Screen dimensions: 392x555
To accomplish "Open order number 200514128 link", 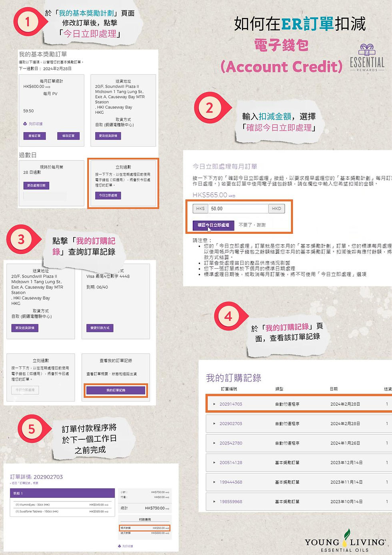I will pyautogui.click(x=231, y=462).
